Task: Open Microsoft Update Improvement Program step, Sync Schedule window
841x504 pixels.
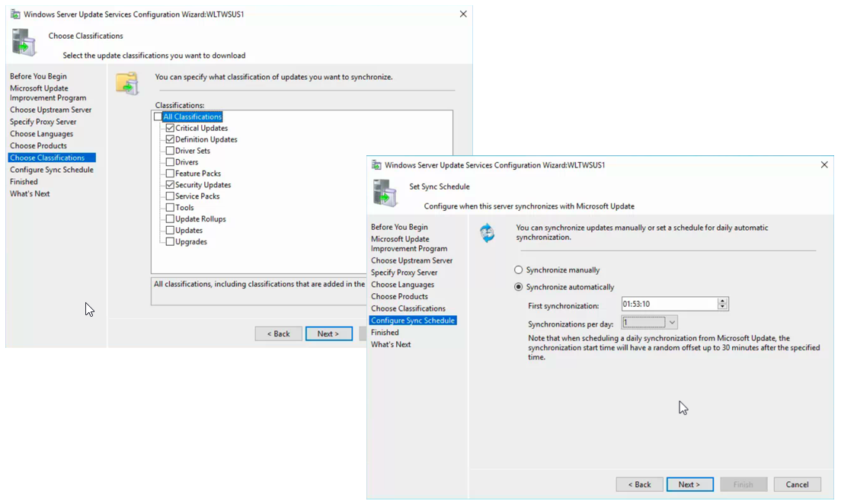Action: pyautogui.click(x=409, y=244)
